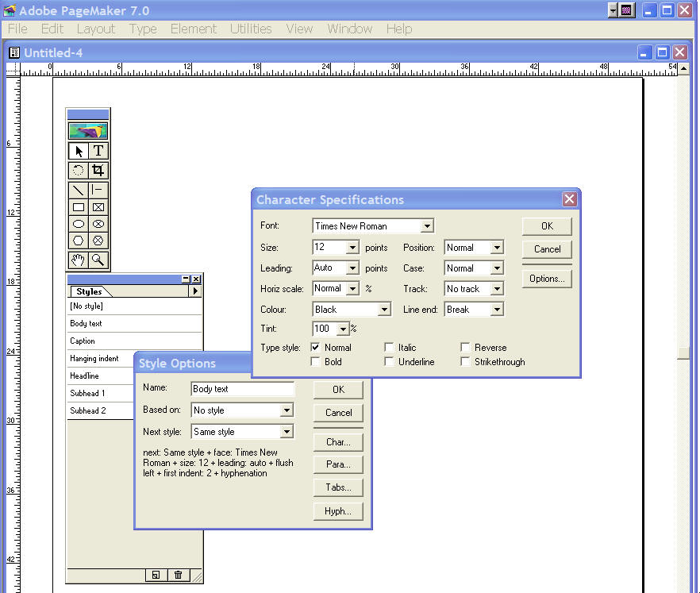This screenshot has height=593, width=700.
Task: Select the Polygon tool
Action: pos(78,241)
